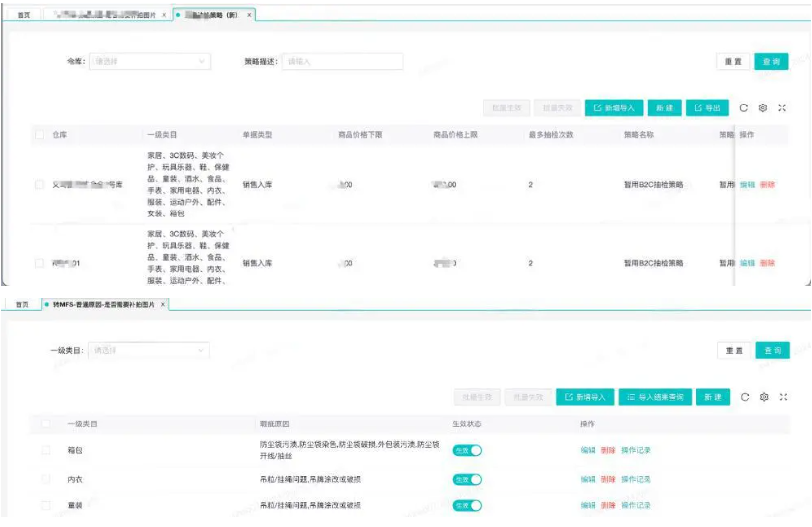812x527 pixels.
Task: Click 新建 above the 仓库 table
Action: click(664, 107)
